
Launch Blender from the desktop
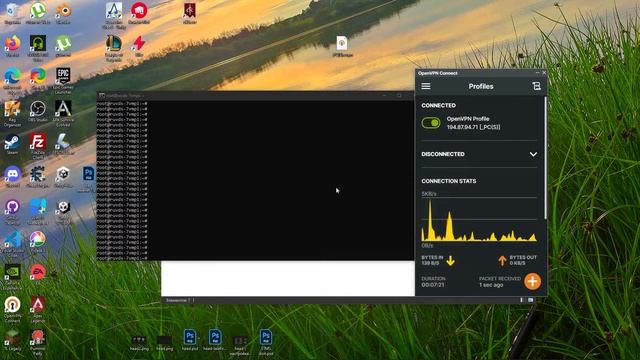click(x=63, y=13)
